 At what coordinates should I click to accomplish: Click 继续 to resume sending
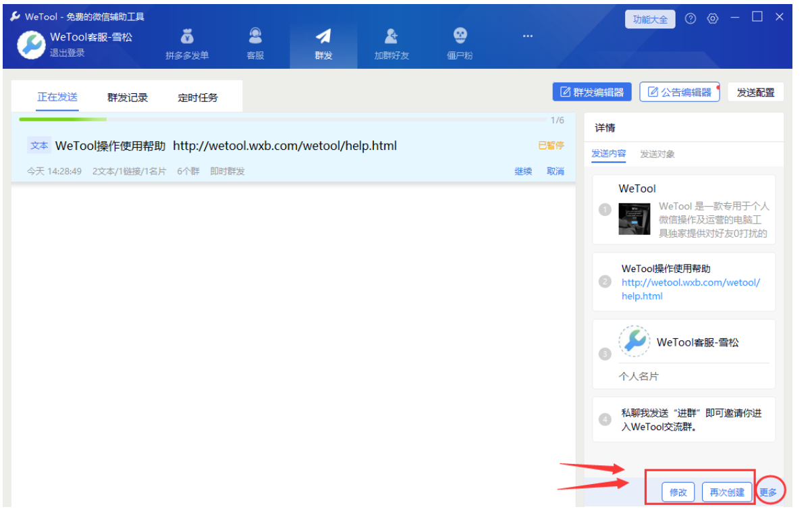click(x=523, y=171)
